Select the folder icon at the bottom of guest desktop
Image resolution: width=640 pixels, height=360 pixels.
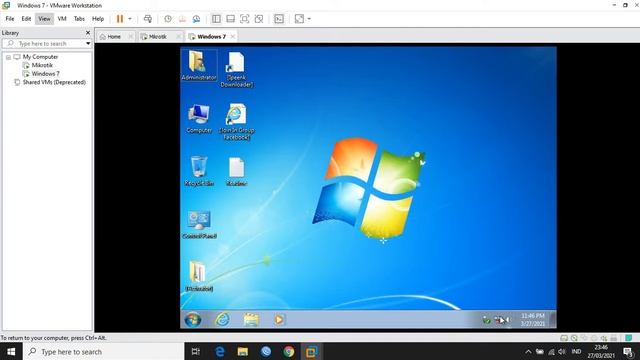pyautogui.click(x=199, y=276)
